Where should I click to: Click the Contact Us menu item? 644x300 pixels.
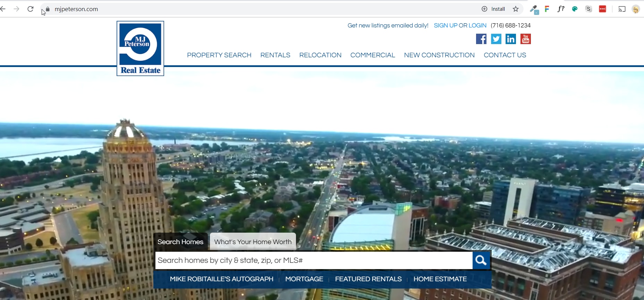pos(505,55)
